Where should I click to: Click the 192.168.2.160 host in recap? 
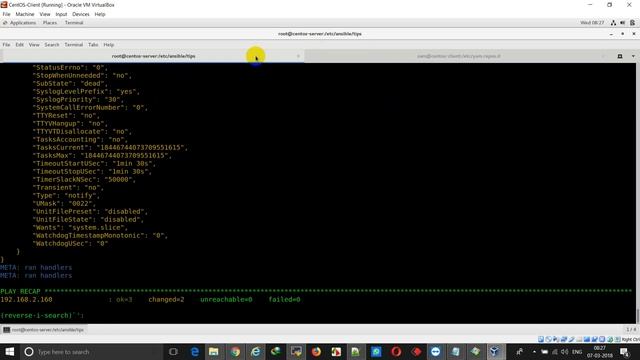point(26,300)
